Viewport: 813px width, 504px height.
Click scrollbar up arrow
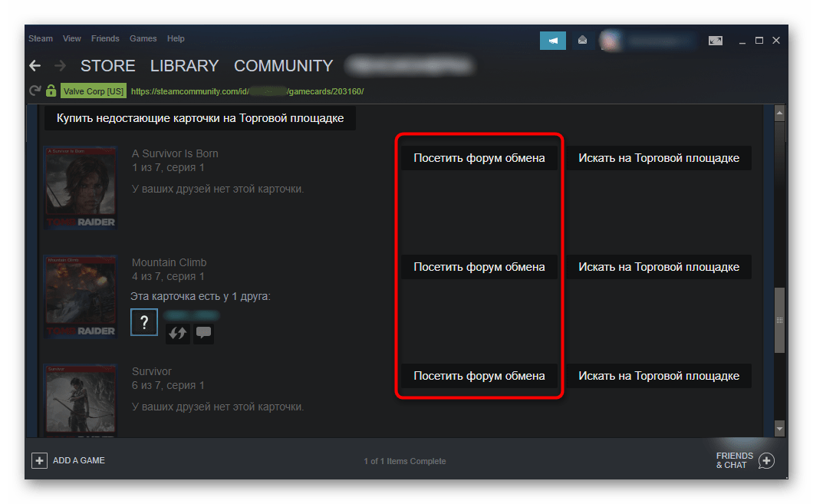click(x=779, y=113)
